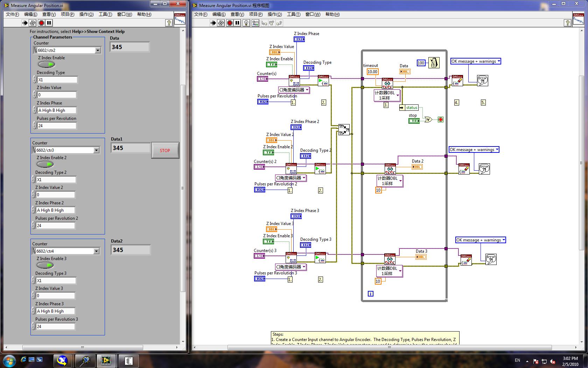Open top 计数器DBL 1采样 selector
This screenshot has height=368, width=588.
[x=387, y=95]
